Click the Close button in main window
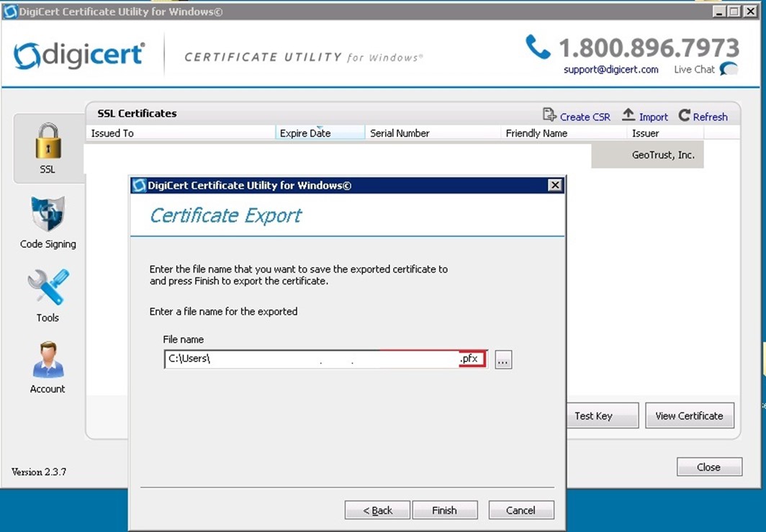Image resolution: width=766 pixels, height=532 pixels. coord(709,467)
